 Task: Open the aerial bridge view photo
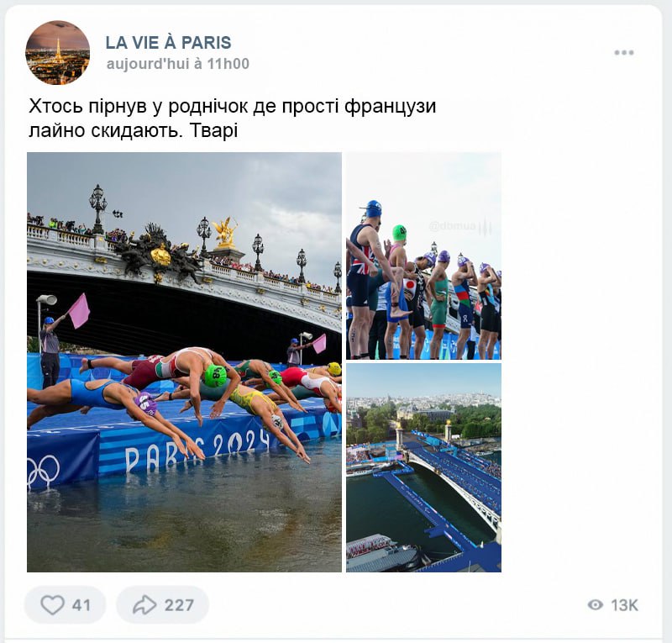[423, 467]
